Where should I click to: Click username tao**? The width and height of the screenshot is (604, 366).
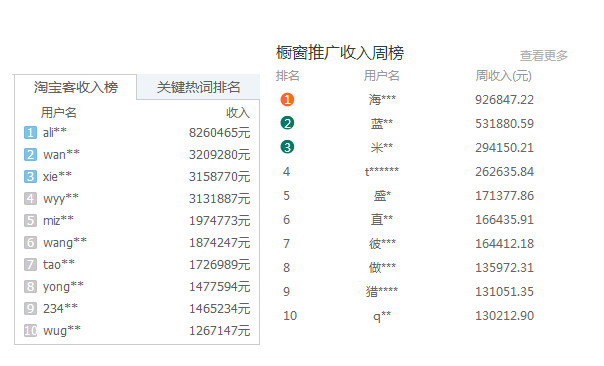[59, 264]
